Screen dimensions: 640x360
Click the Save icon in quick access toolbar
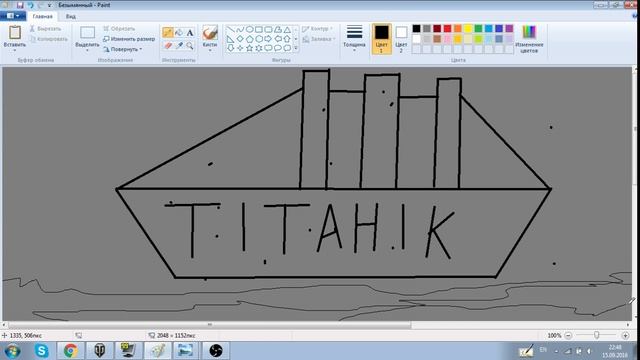20,5
